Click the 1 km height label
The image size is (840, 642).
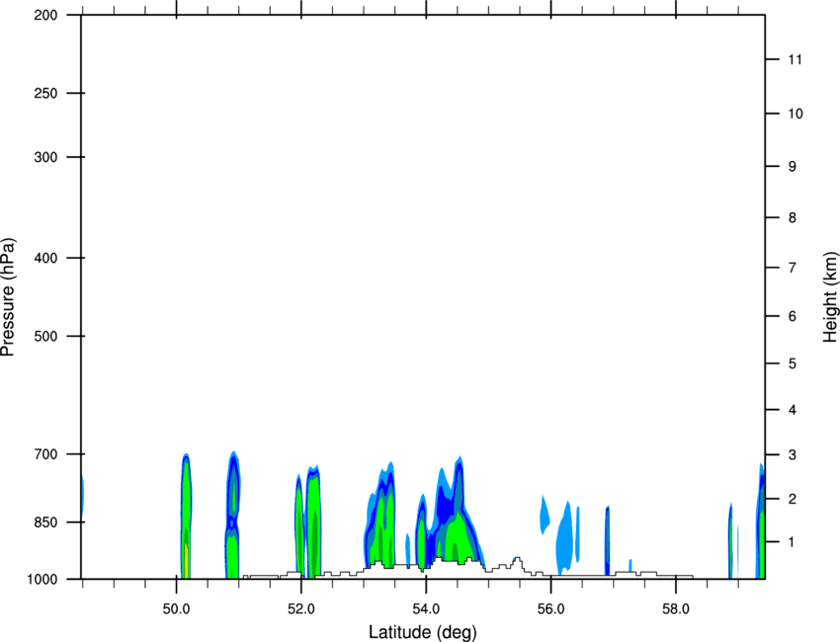click(x=793, y=542)
